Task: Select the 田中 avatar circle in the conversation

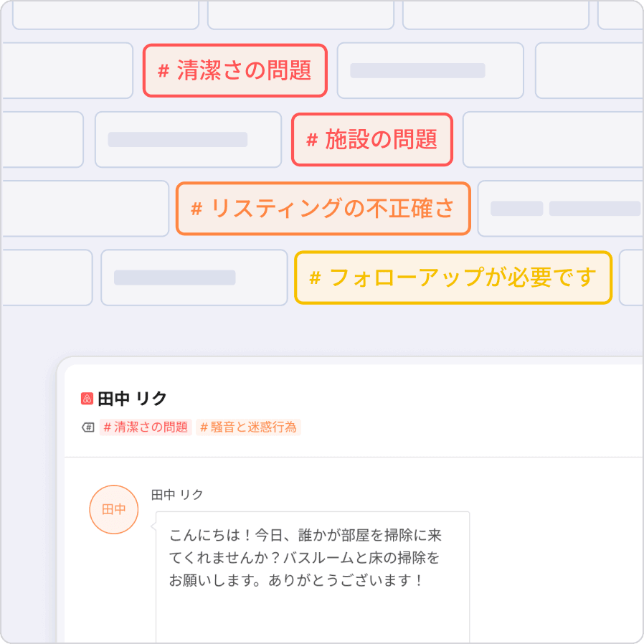Action: [114, 509]
